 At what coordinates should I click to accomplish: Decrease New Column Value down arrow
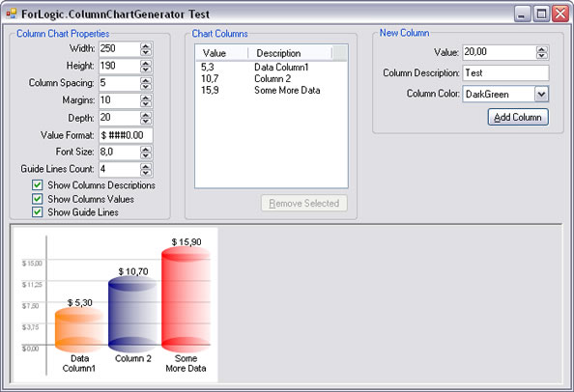[542, 56]
